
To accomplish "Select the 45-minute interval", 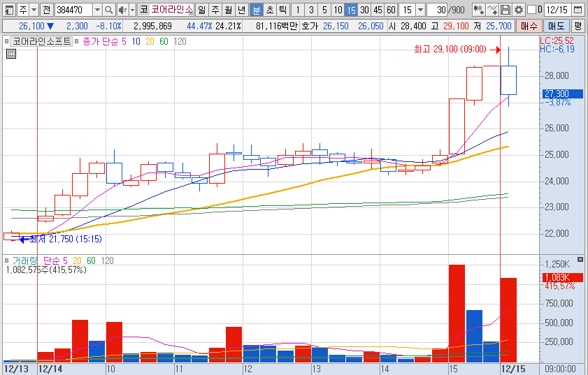I will pos(378,10).
